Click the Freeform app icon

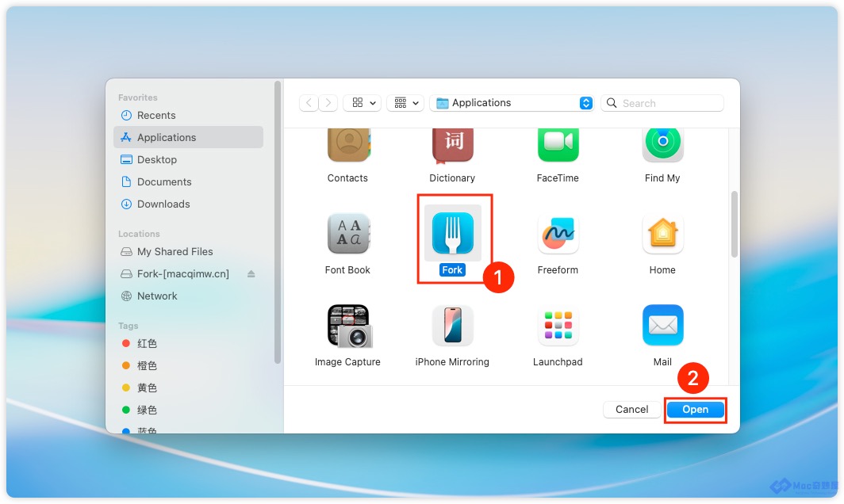click(x=558, y=235)
